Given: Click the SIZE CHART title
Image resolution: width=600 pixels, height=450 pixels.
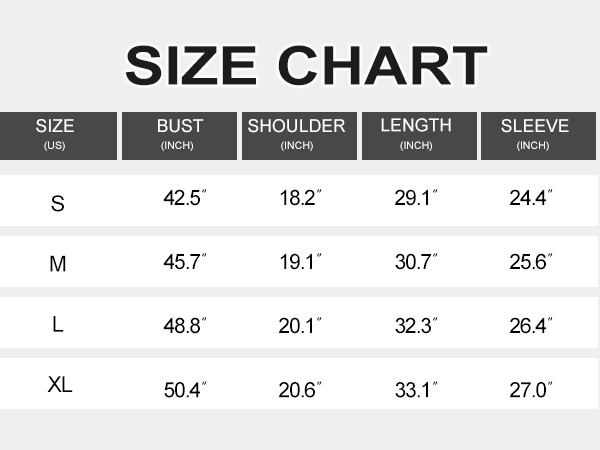Looking at the screenshot, I should point(306,65).
